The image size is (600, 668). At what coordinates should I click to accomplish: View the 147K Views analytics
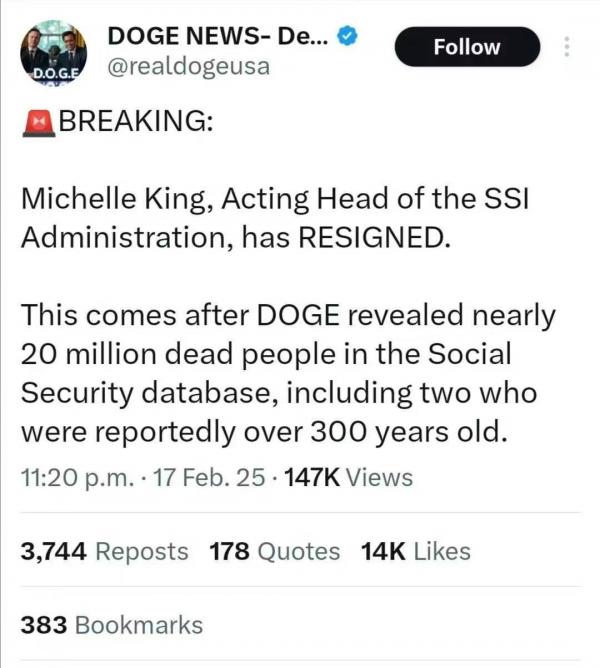348,477
